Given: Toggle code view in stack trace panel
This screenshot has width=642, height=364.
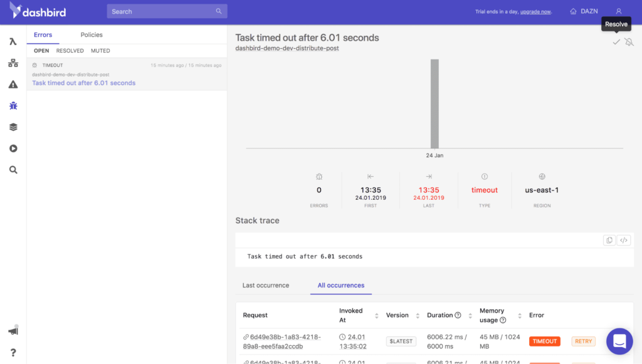Looking at the screenshot, I should tap(623, 240).
